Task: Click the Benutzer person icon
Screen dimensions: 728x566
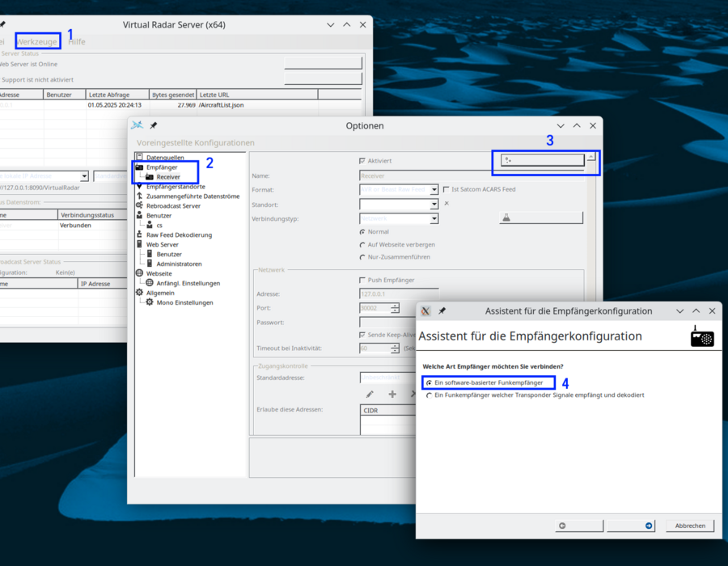Action: coord(139,215)
